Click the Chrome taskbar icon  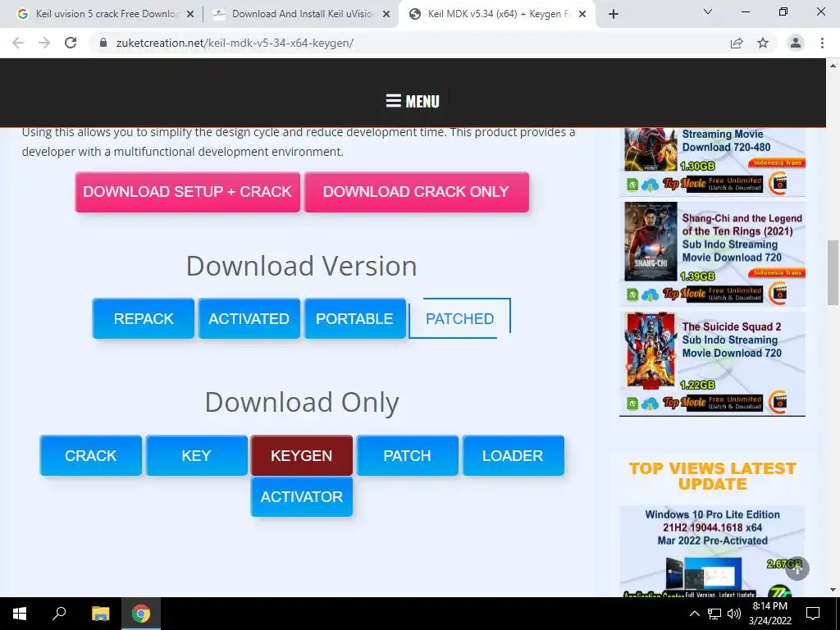141,614
